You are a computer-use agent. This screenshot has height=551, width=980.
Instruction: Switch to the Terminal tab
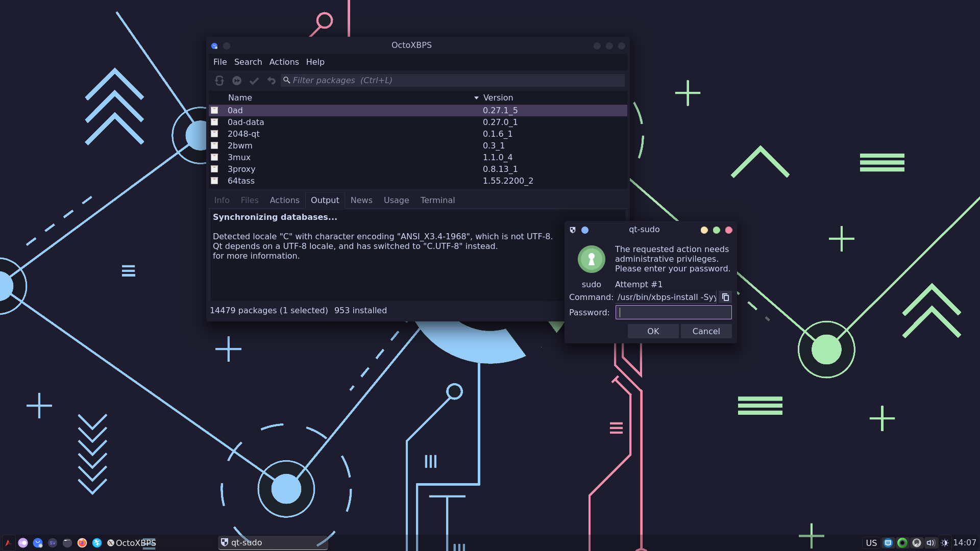[x=437, y=200]
